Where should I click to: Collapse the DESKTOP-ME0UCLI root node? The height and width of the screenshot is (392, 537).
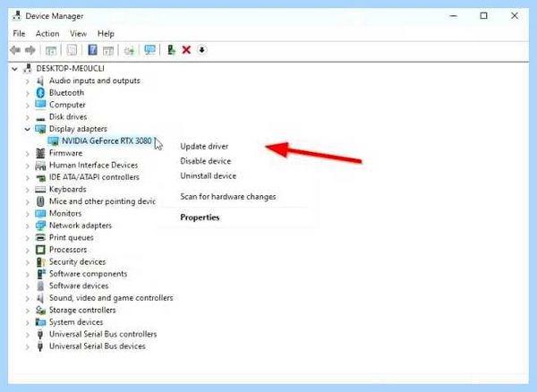click(14, 69)
